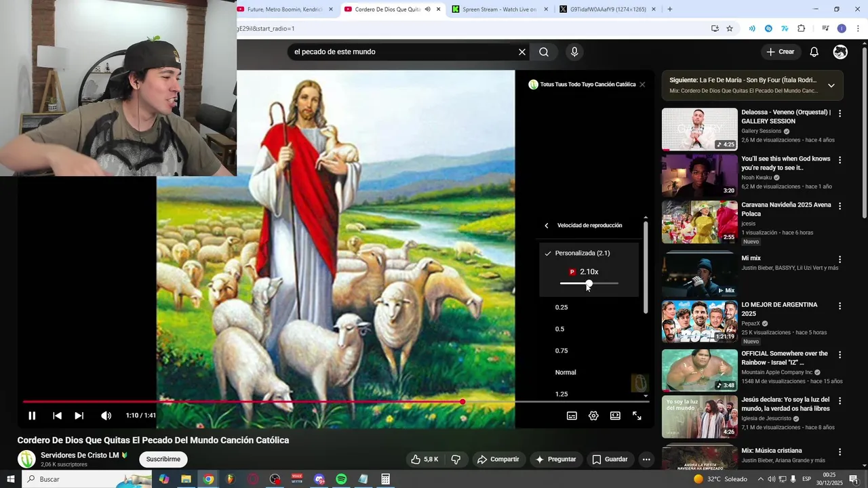This screenshot has width=868, height=488.
Task: Click the Compartir button
Action: (x=498, y=460)
